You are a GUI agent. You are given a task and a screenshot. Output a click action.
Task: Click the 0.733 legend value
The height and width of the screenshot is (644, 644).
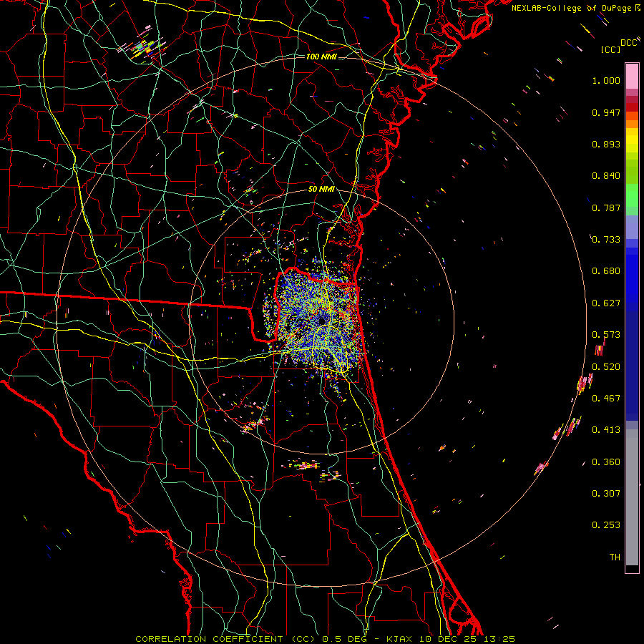coord(606,240)
